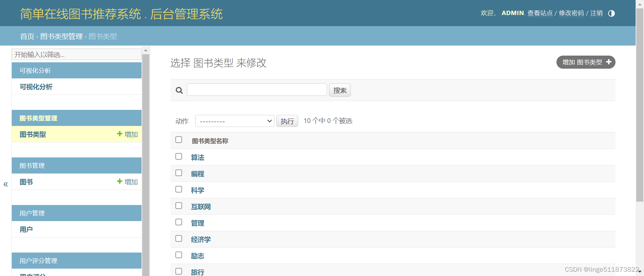644x276 pixels.
Task: Select 用户 in the sidebar
Action: click(x=26, y=229)
